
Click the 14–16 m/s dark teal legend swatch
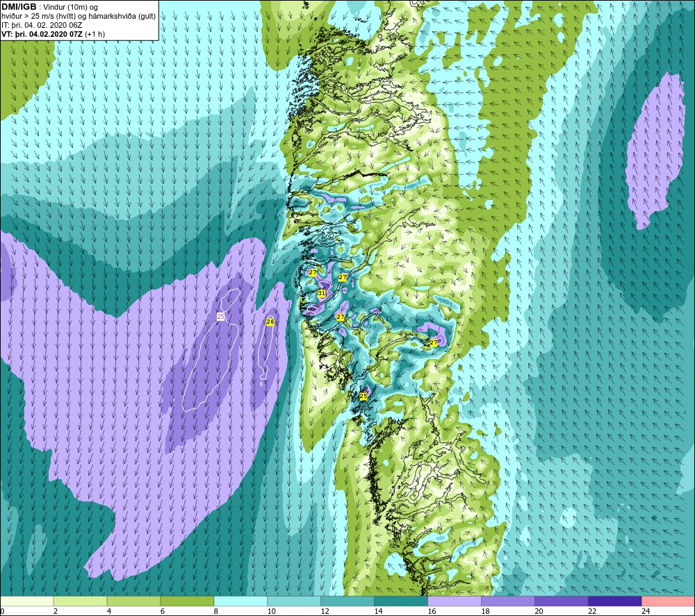[401, 601]
